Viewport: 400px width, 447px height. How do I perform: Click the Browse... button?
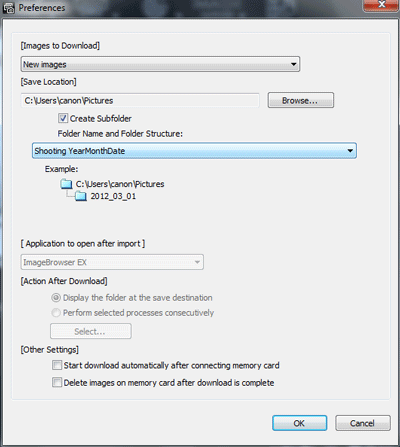pyautogui.click(x=301, y=100)
